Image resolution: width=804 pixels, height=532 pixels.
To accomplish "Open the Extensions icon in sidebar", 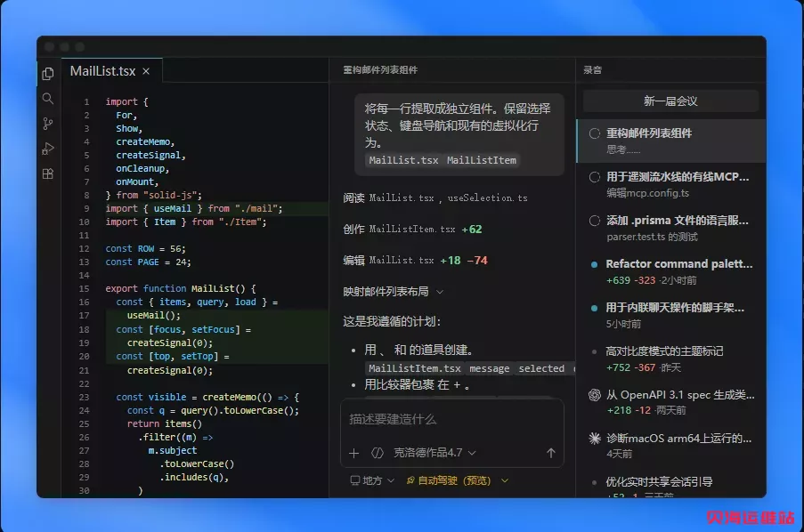I will click(x=48, y=173).
